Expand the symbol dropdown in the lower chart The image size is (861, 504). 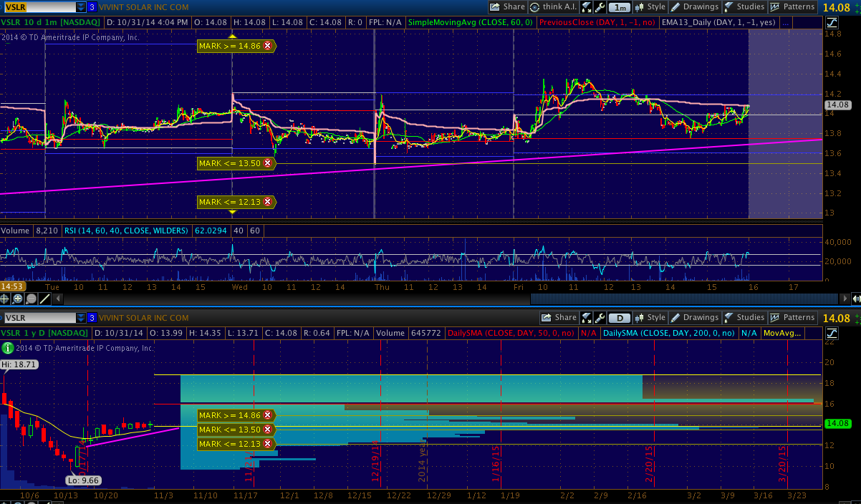pyautogui.click(x=80, y=318)
